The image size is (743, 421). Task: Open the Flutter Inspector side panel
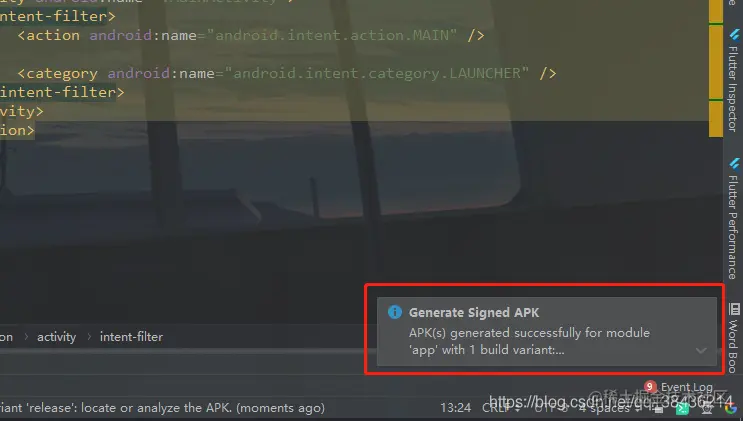click(x=733, y=81)
